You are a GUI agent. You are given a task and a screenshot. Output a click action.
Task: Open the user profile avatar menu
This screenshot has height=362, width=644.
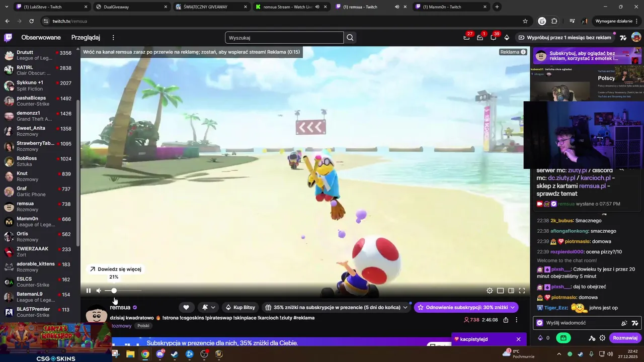636,37
